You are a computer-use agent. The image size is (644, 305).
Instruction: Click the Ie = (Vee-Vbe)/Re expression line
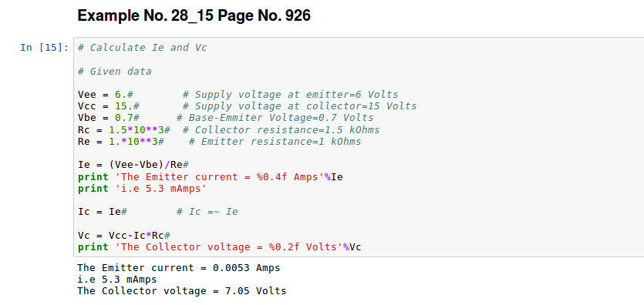click(x=133, y=165)
